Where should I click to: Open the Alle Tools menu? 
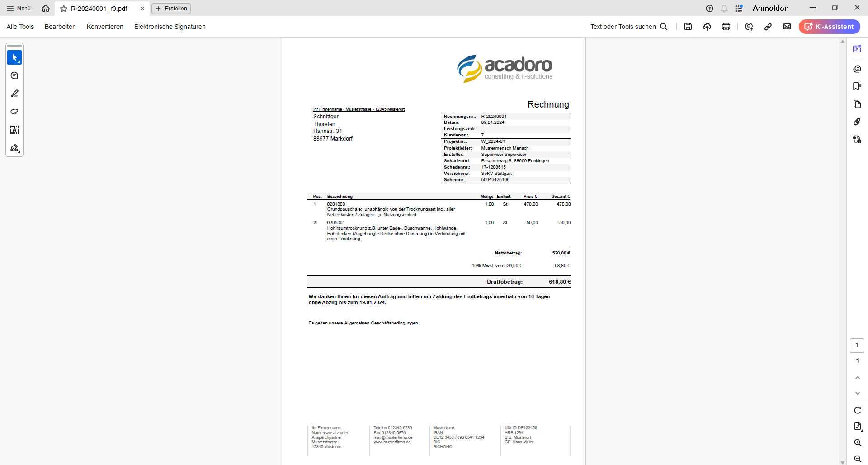20,27
